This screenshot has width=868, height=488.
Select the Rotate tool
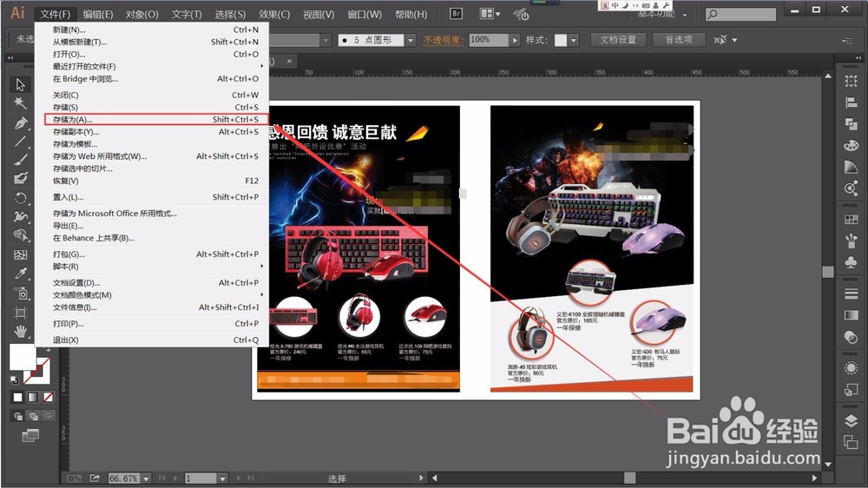pos(20,198)
